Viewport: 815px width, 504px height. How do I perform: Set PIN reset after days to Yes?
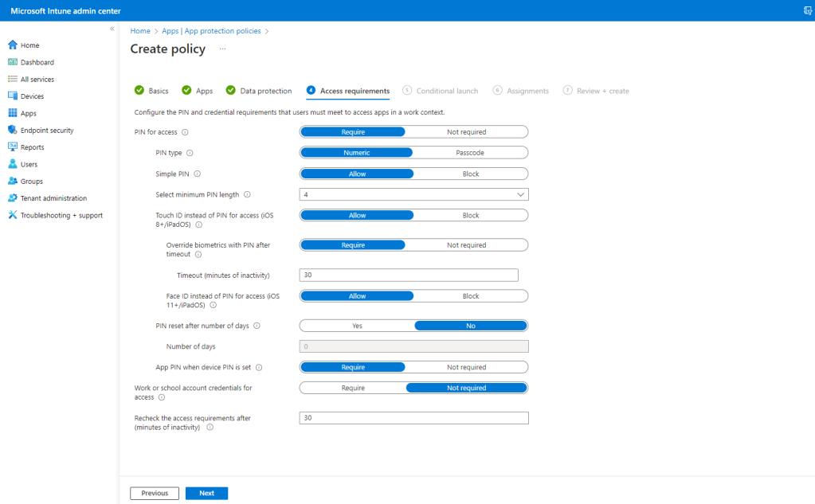[357, 326]
